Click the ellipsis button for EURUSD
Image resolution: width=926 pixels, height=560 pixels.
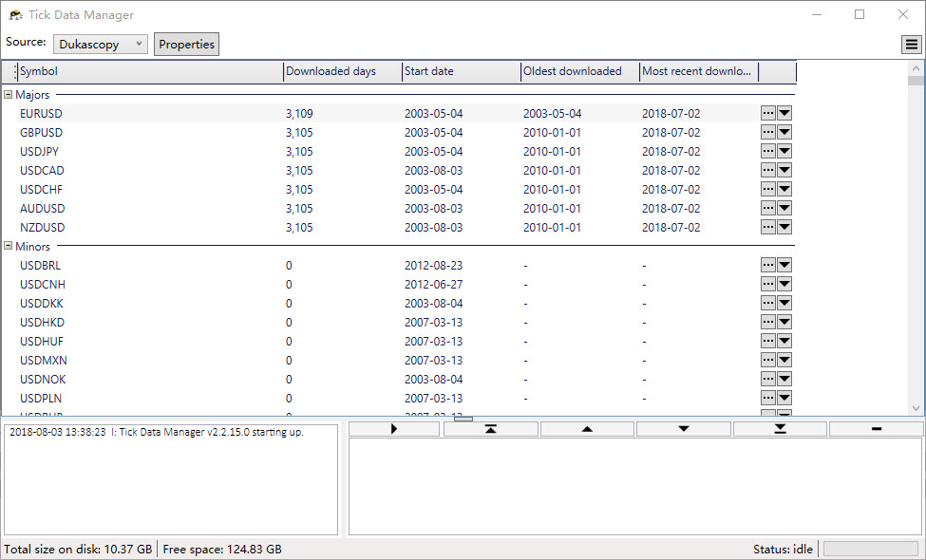(768, 113)
